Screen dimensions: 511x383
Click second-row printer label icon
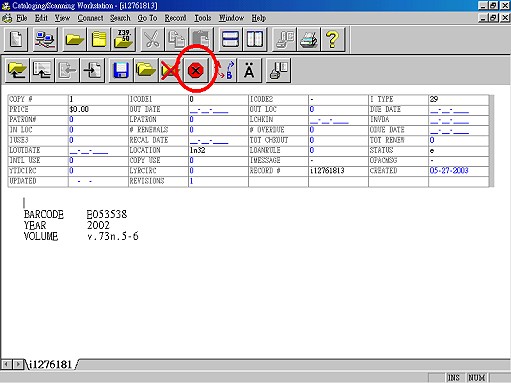(x=278, y=70)
